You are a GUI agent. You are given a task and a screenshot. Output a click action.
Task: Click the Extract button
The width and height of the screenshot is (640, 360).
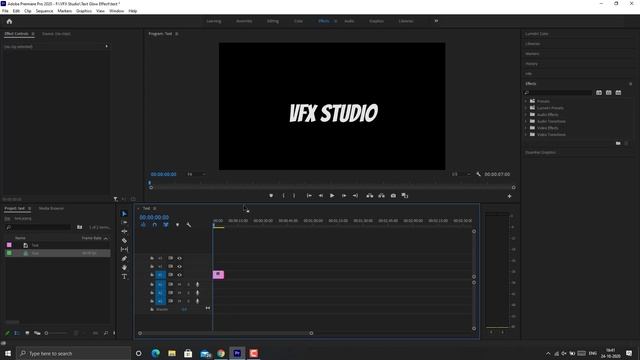coord(381,196)
